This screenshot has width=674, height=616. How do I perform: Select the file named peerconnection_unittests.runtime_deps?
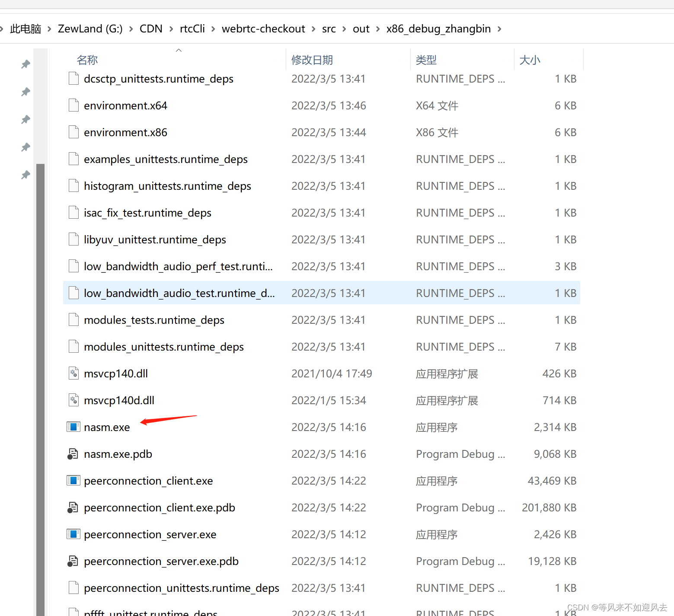tap(182, 588)
